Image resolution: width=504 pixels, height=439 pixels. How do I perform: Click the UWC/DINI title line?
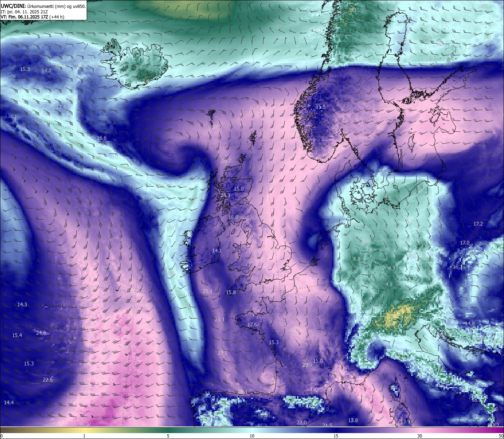(43, 6)
